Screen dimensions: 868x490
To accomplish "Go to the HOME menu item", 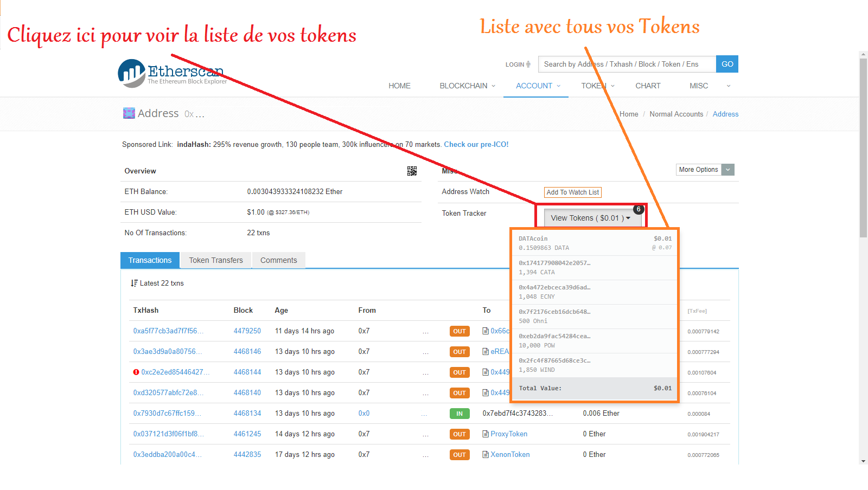I will [x=399, y=86].
